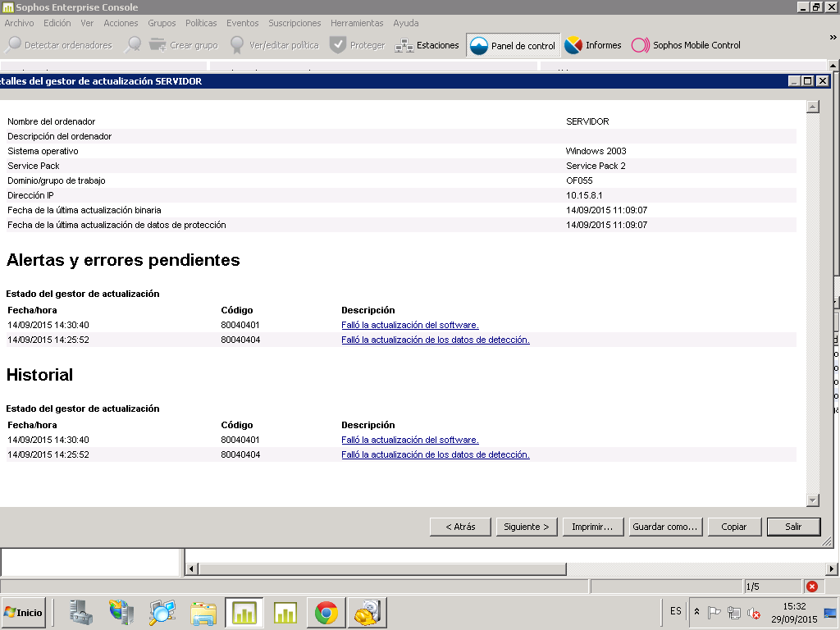The height and width of the screenshot is (630, 840).
Task: Click the Action Center flag tray icon
Action: point(714,612)
